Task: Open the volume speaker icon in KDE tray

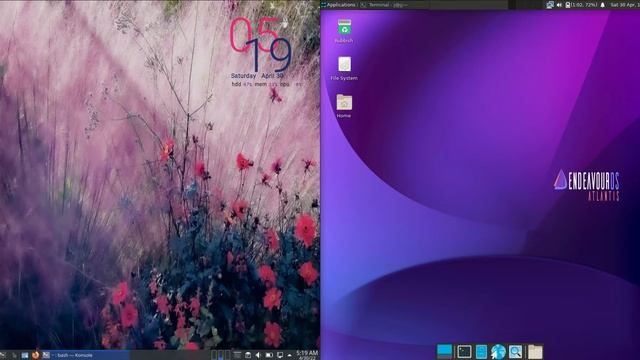Action: click(x=258, y=356)
